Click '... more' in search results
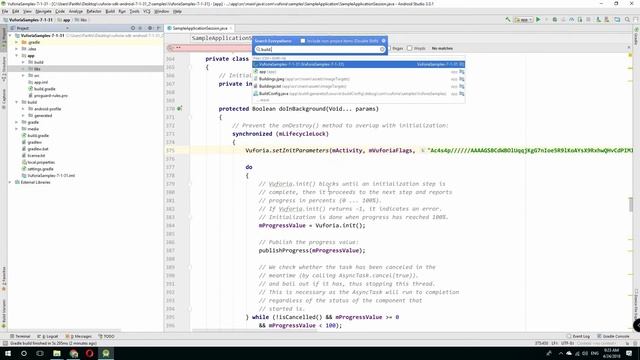The height and width of the screenshot is (360, 640). [x=264, y=100]
